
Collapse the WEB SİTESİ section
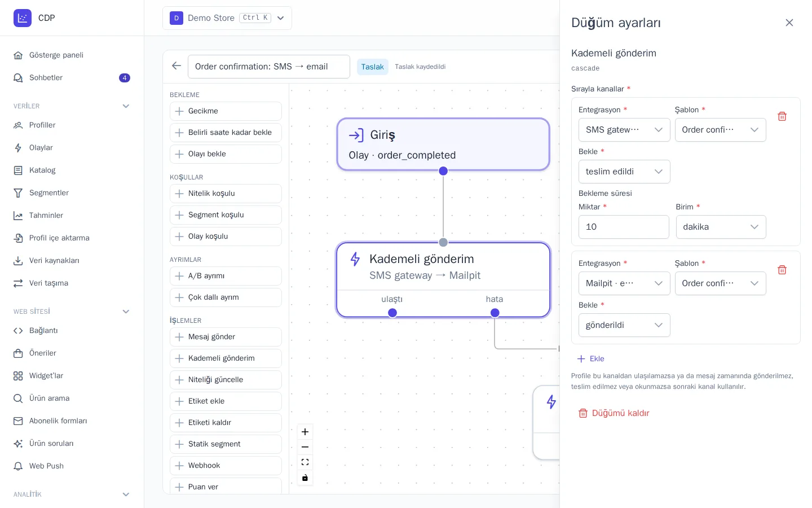click(126, 312)
